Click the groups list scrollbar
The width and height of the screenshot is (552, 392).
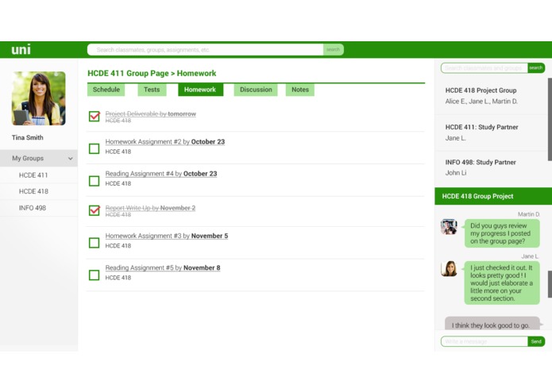click(x=550, y=119)
